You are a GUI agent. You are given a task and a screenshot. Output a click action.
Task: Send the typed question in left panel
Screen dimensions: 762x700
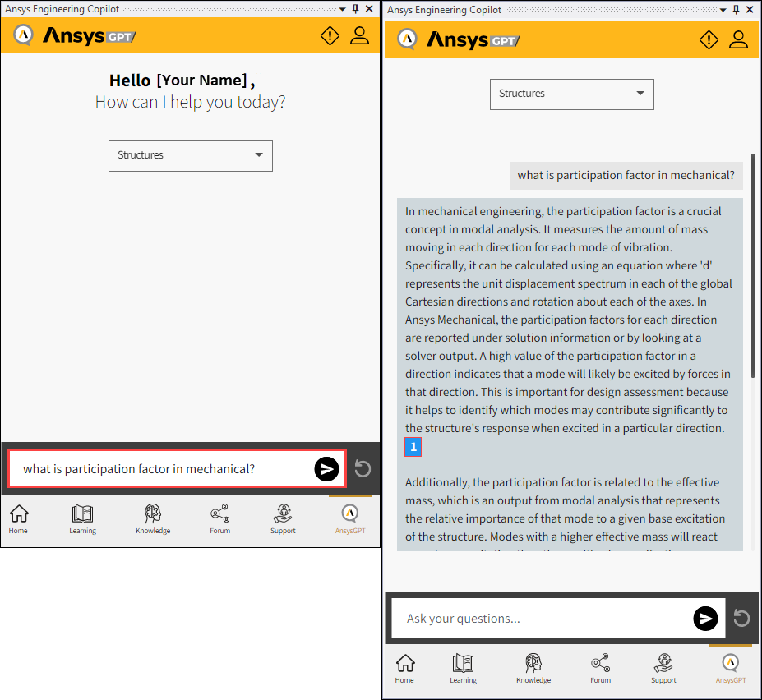(x=326, y=469)
